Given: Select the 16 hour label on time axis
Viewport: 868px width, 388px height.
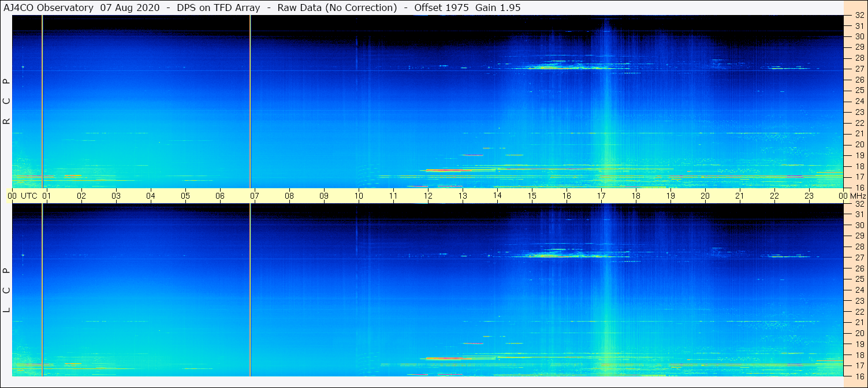Looking at the screenshot, I should [567, 196].
